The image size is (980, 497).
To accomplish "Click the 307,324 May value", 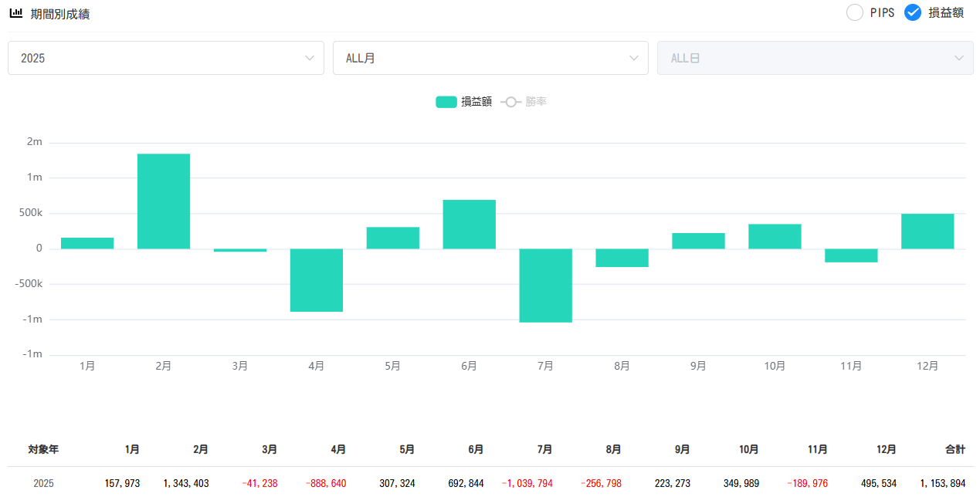I will point(397,484).
